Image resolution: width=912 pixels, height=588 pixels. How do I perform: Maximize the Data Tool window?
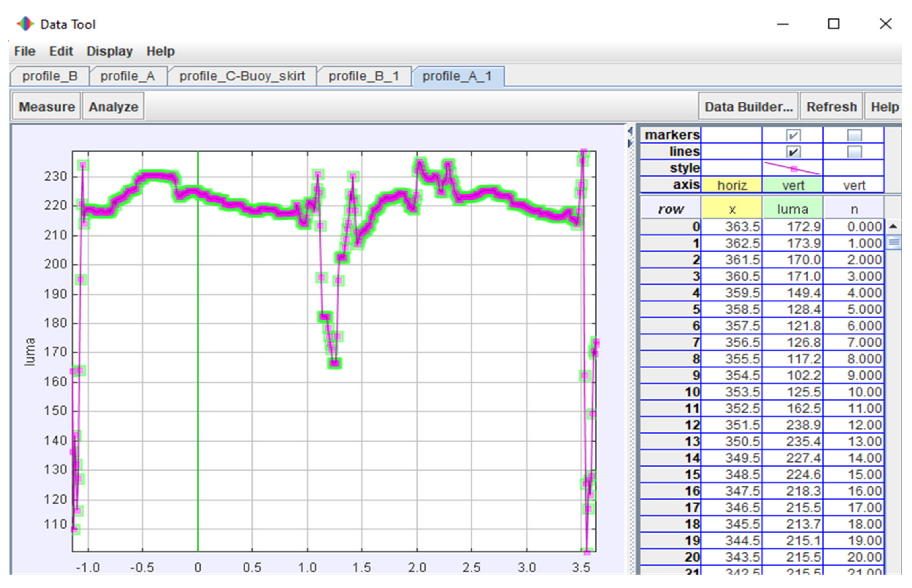point(833,24)
